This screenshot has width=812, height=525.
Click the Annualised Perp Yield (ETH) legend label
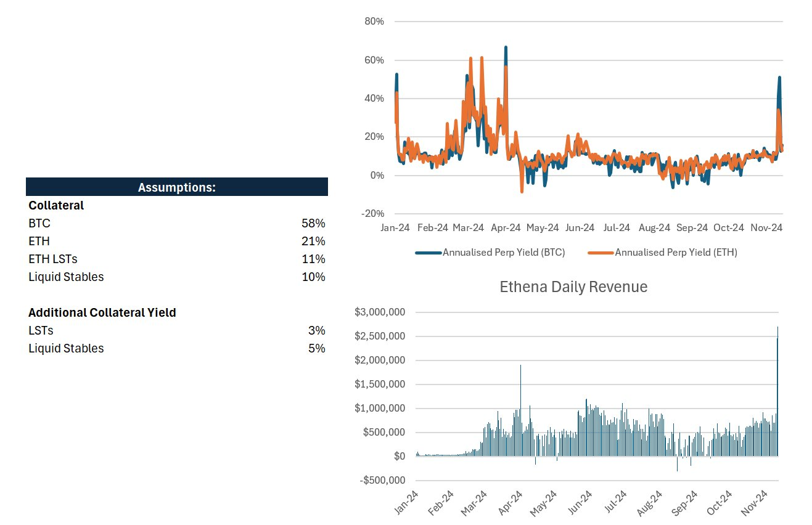[x=676, y=252]
